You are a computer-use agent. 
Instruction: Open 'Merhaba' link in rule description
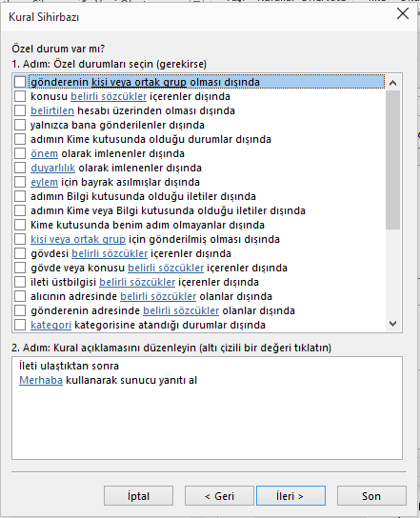tap(41, 380)
